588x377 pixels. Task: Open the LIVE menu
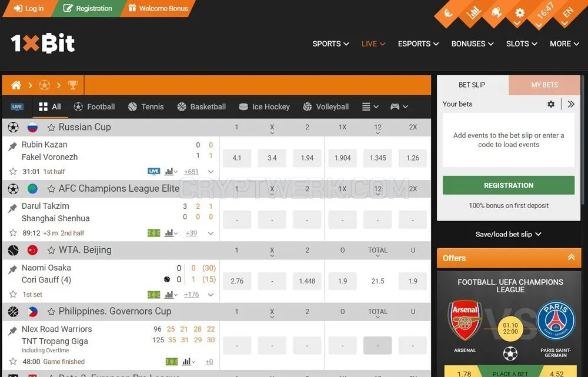pos(373,44)
